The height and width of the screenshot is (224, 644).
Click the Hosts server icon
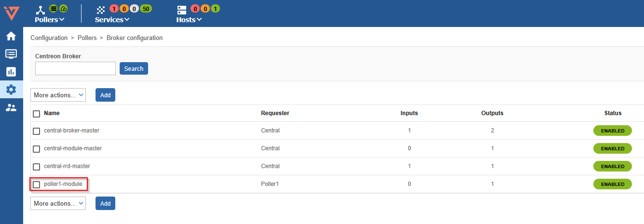point(181,9)
